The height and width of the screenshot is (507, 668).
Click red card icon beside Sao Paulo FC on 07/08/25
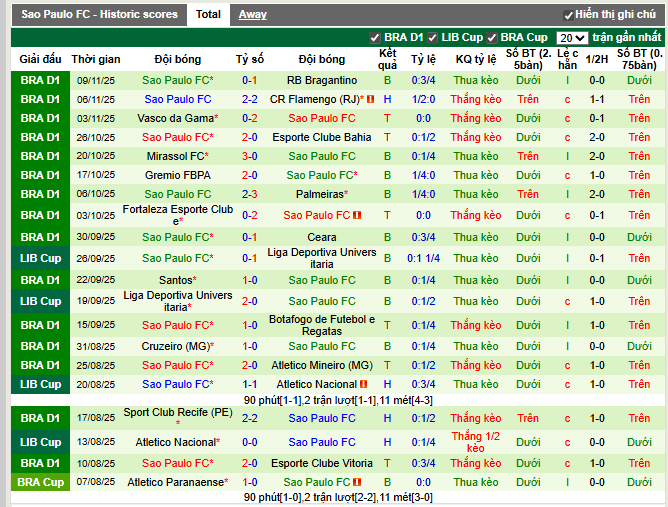click(357, 482)
